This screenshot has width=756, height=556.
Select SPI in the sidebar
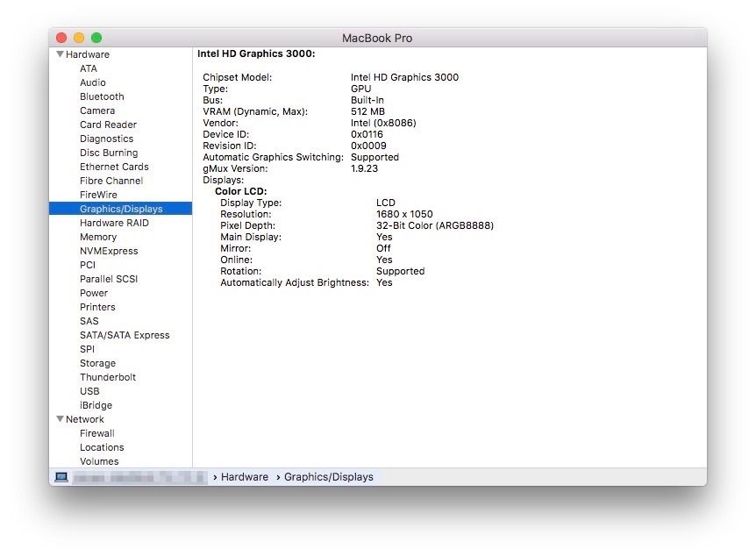click(87, 349)
